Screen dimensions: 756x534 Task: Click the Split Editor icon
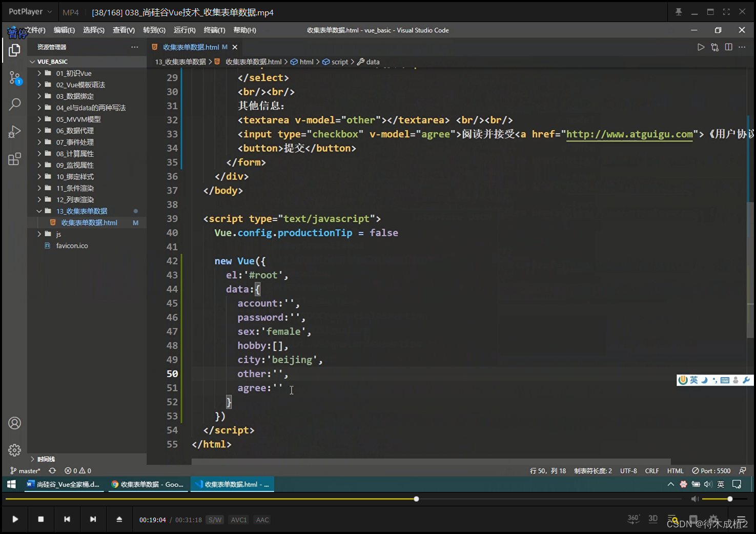[728, 47]
